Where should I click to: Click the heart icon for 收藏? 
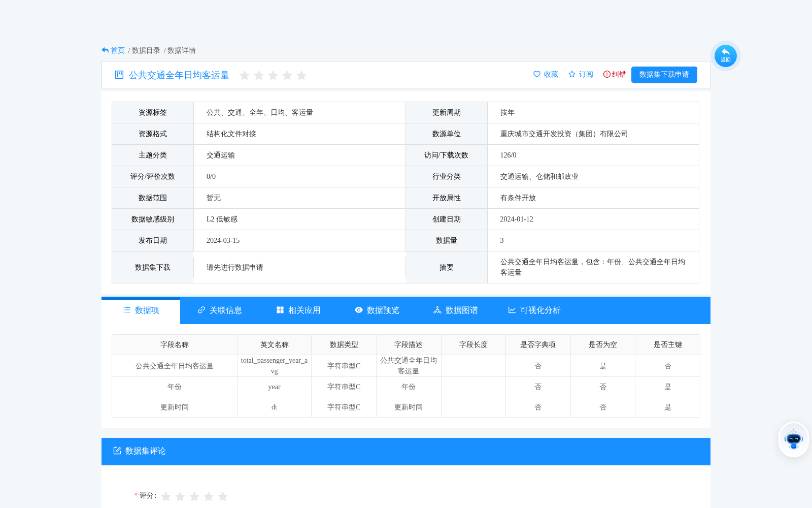pyautogui.click(x=537, y=74)
